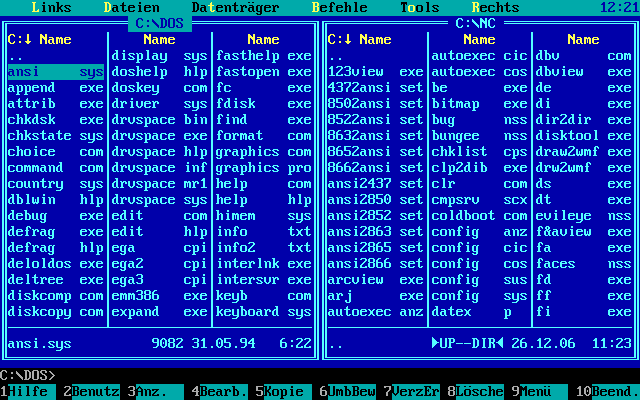The height and width of the screenshot is (400, 640).
Task: Select the drvspace bin file
Action: pyautogui.click(x=160, y=120)
